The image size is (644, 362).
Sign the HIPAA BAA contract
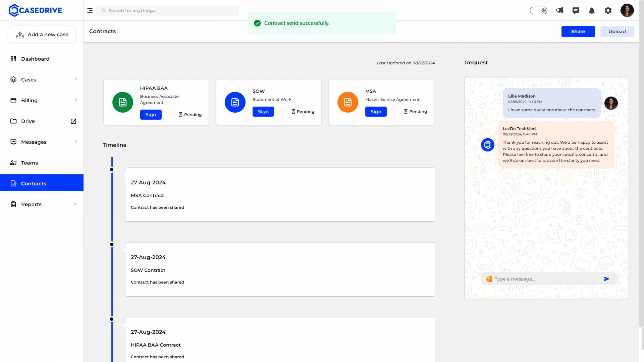(151, 115)
